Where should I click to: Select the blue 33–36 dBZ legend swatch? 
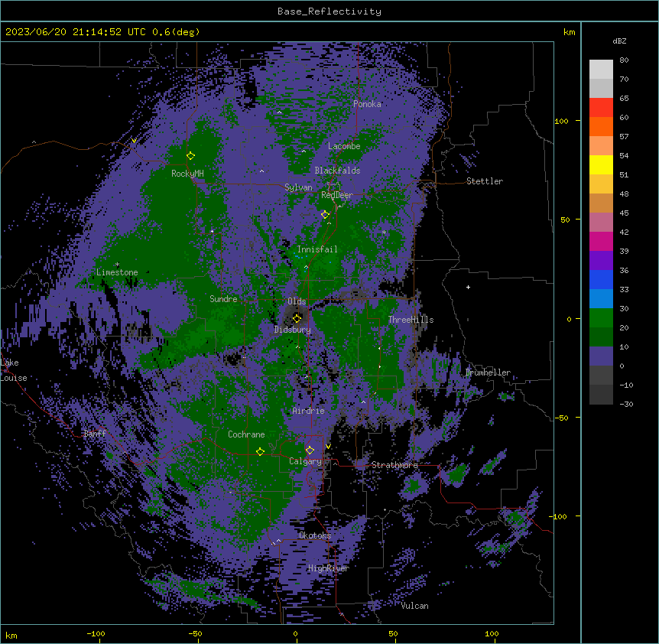tap(601, 279)
